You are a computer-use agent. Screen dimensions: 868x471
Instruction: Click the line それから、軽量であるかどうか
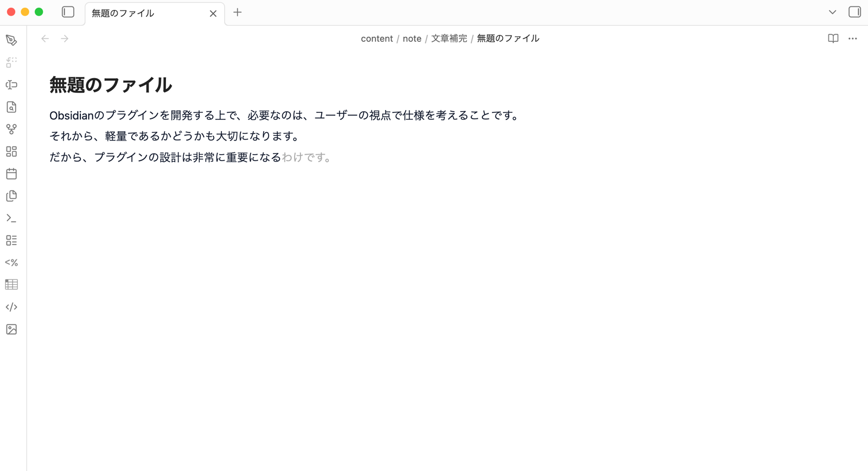175,136
